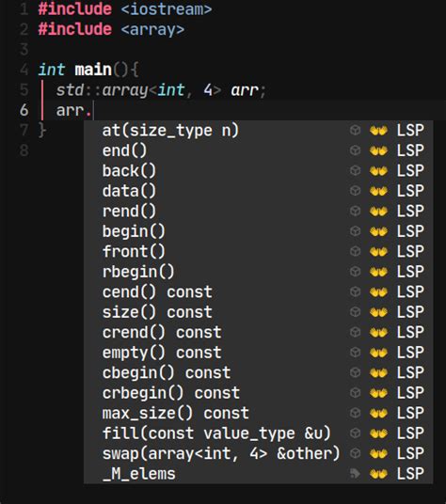Viewport: 446px width, 504px height.
Task: Pick cbegin() const completion
Action: [258, 372]
